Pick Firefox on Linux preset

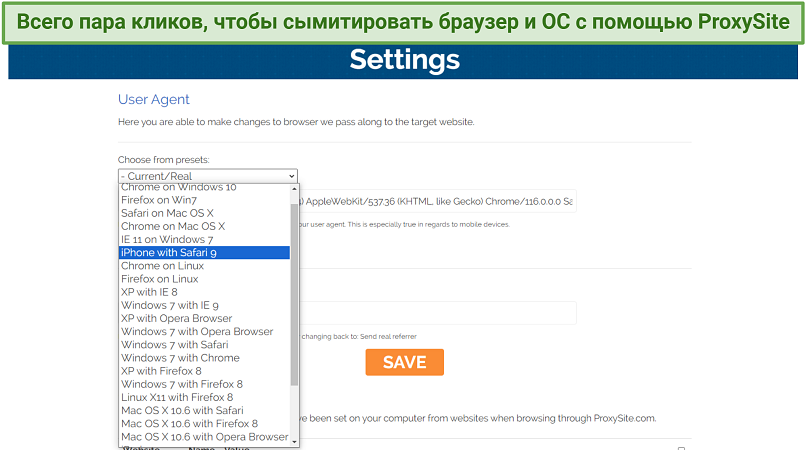pos(205,279)
